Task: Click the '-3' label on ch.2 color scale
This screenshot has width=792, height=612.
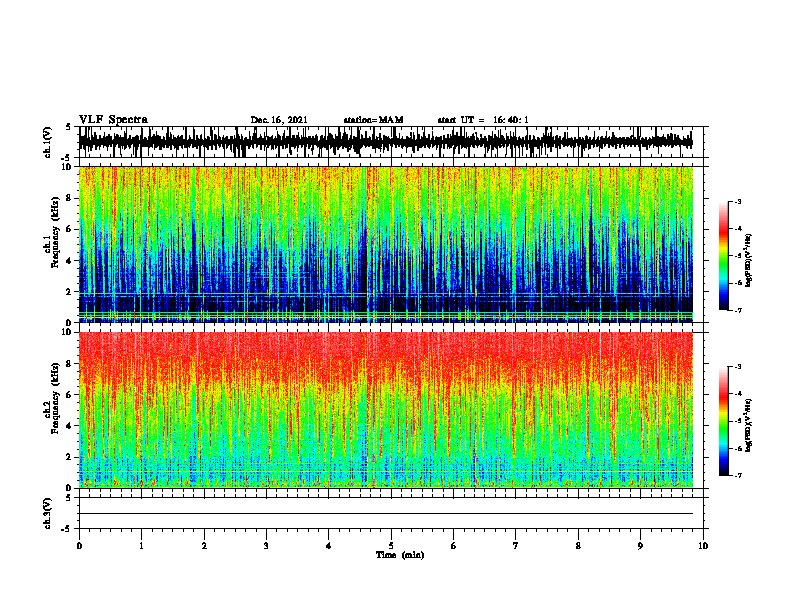Action: [738, 367]
